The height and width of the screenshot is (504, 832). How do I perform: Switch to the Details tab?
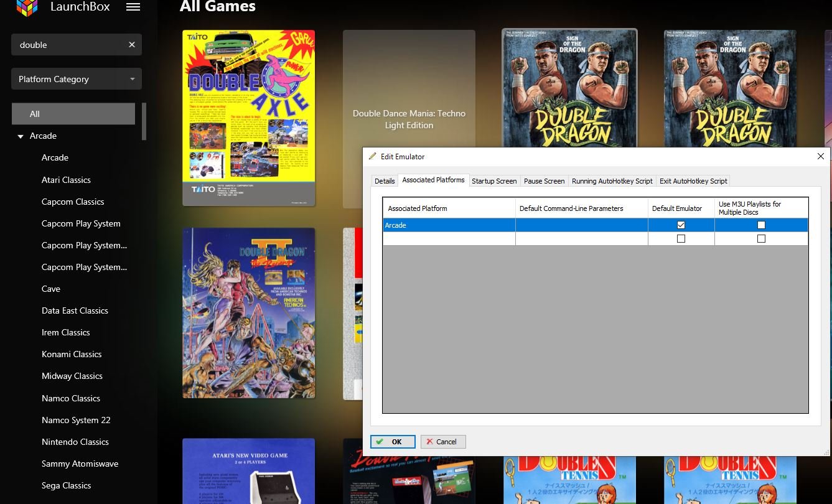click(385, 181)
